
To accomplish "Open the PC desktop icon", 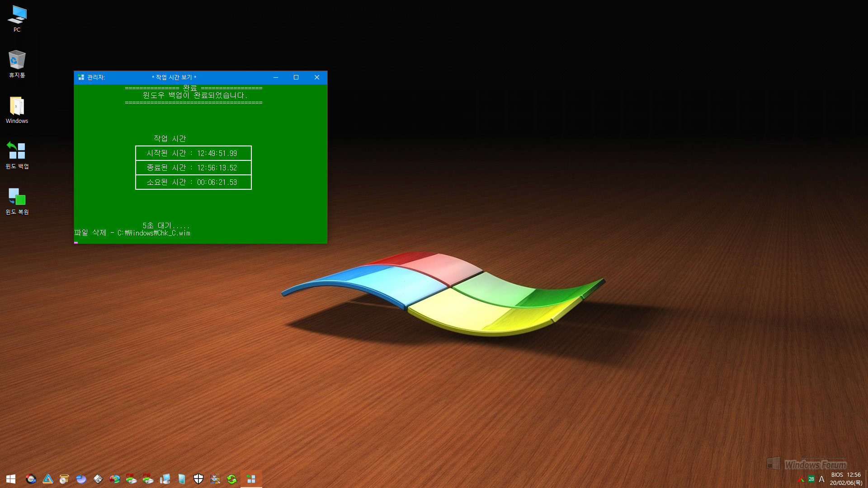I will [x=17, y=19].
